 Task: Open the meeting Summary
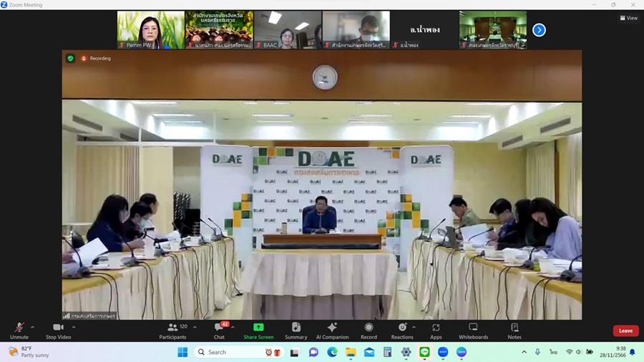click(296, 331)
